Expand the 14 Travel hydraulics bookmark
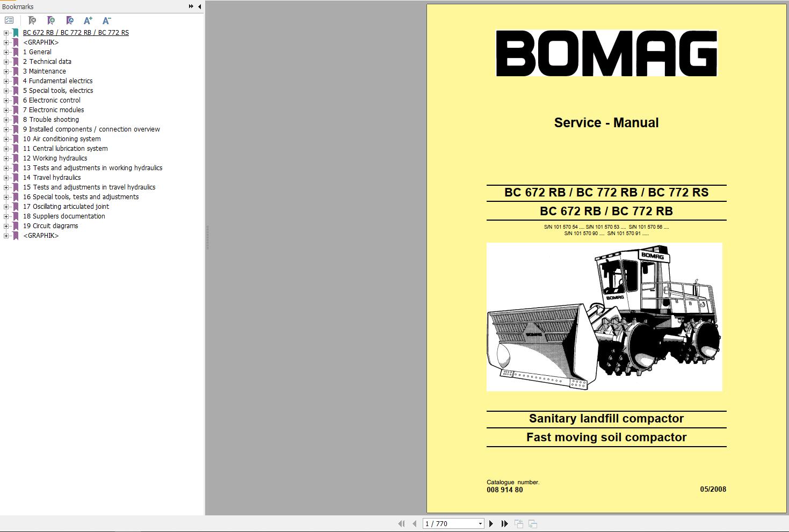Screen dimensions: 789x532 (x=6, y=178)
